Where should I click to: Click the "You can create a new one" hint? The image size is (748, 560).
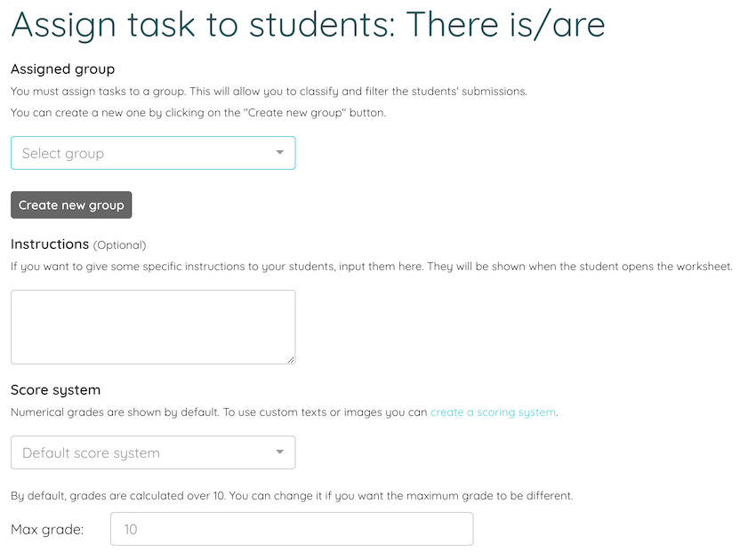(x=198, y=113)
